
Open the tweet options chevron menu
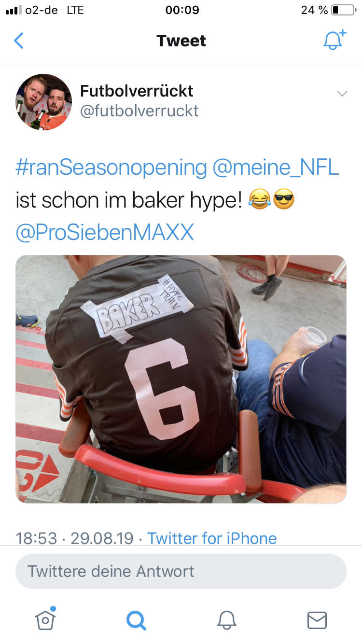coord(342,94)
